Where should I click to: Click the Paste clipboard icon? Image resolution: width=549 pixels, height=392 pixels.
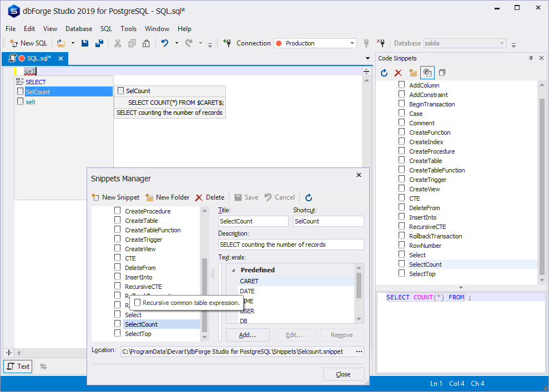tap(146, 43)
